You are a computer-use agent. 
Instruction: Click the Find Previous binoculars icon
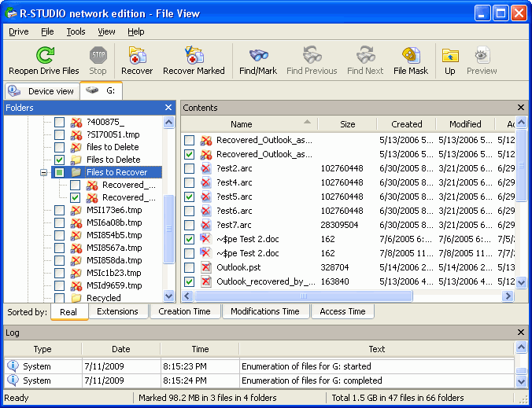312,55
